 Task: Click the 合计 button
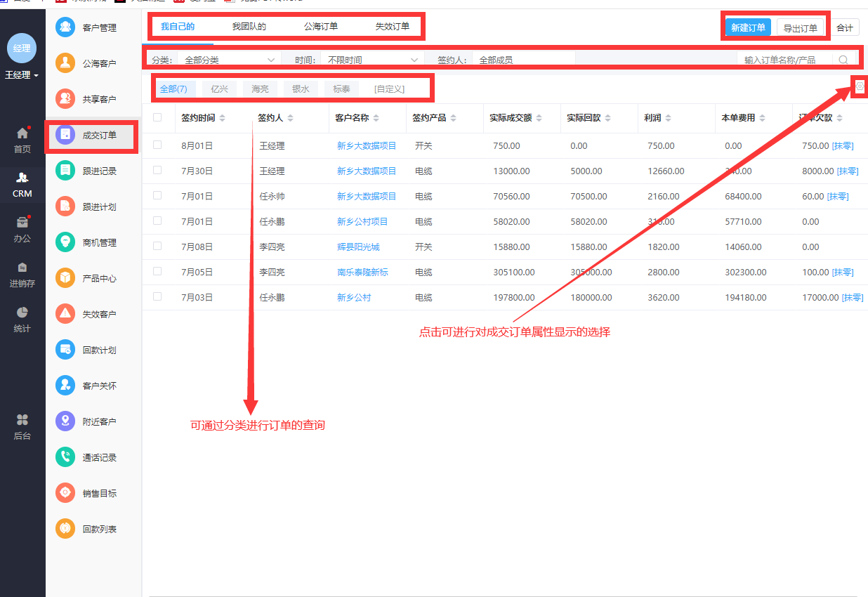point(845,28)
